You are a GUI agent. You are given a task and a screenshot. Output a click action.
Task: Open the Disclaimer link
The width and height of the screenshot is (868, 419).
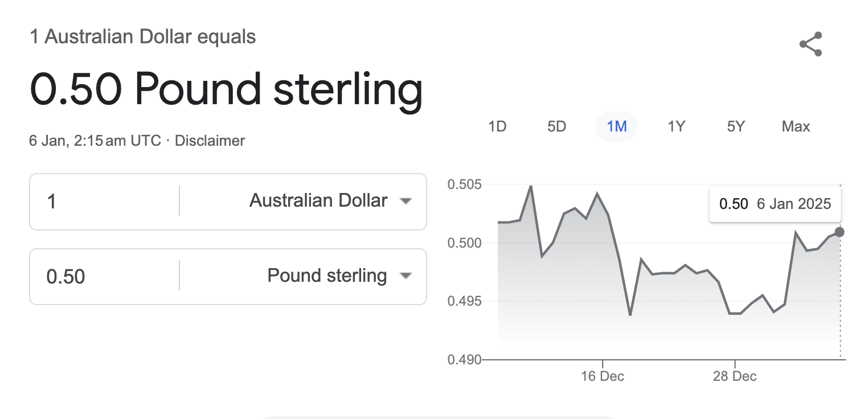pos(210,141)
